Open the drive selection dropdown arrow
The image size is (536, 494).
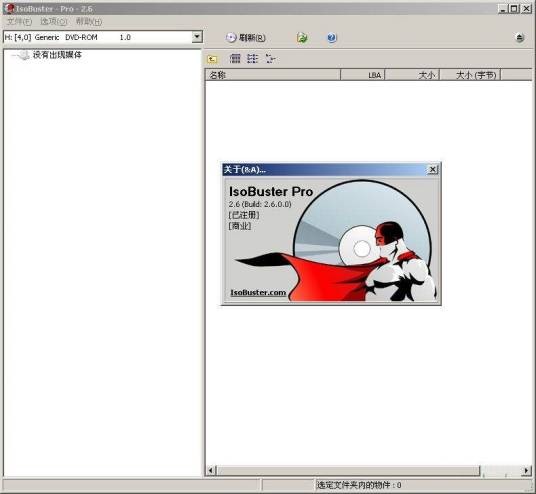coord(197,37)
